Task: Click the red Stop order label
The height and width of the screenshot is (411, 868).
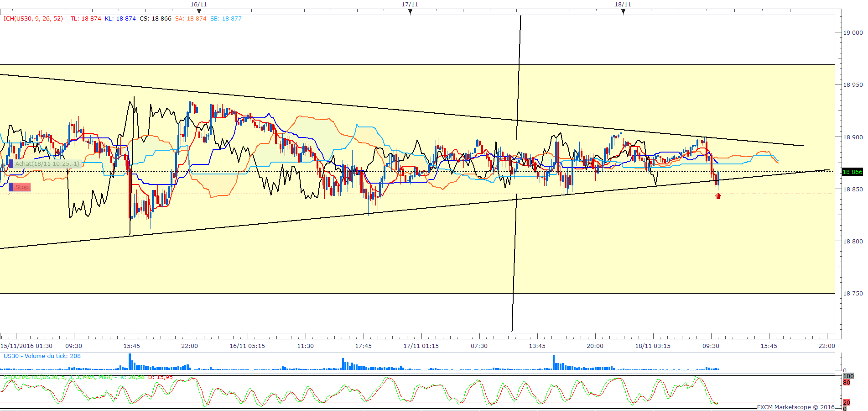Action: tap(22, 187)
